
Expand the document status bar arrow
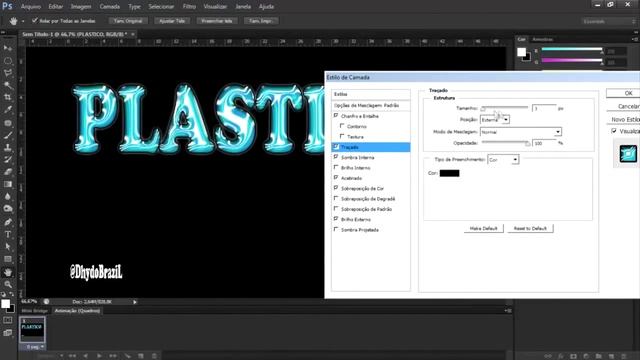135,302
